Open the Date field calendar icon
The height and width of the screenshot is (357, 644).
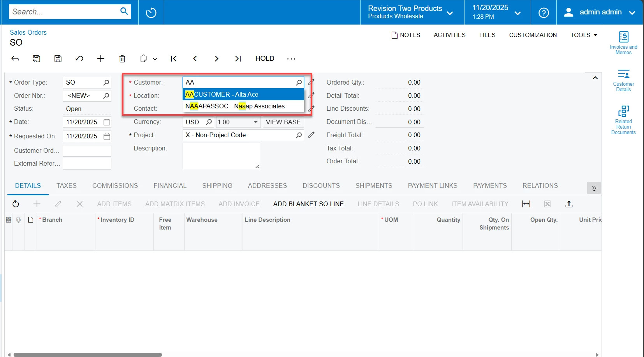click(107, 122)
